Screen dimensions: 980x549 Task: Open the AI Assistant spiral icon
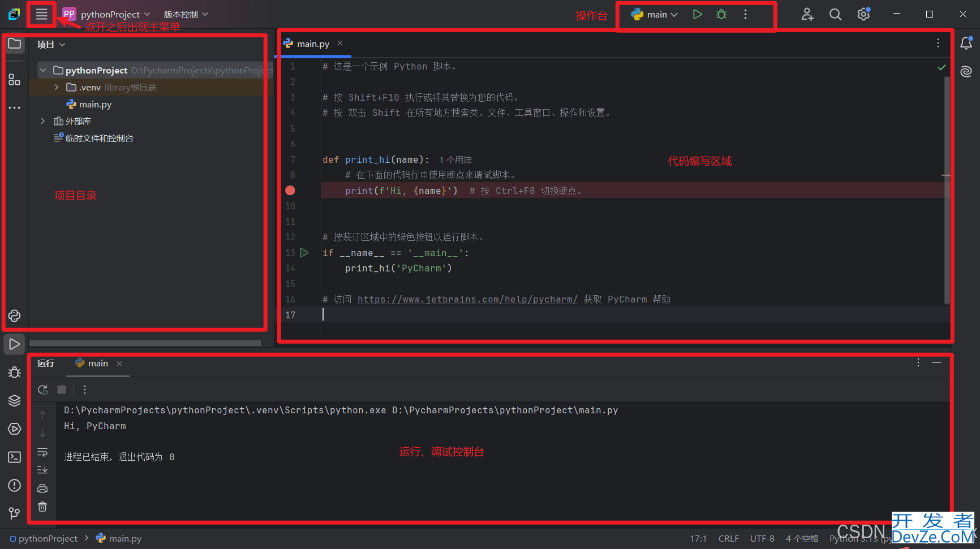pyautogui.click(x=966, y=71)
